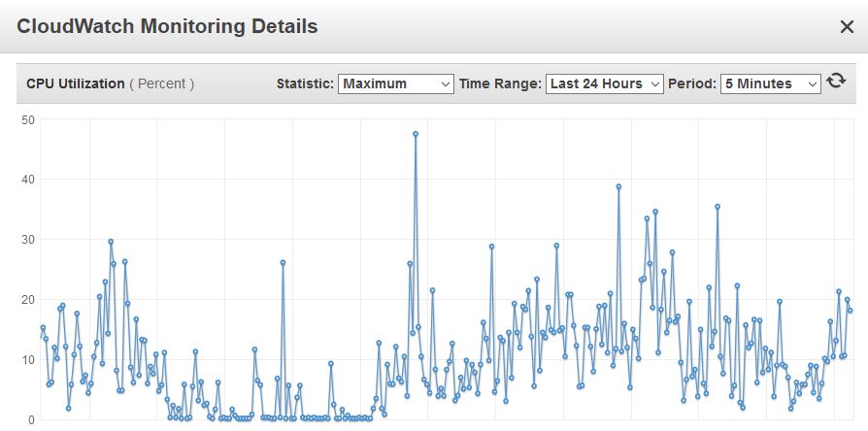Click the Period: label
The image size is (868, 431).
click(x=692, y=84)
